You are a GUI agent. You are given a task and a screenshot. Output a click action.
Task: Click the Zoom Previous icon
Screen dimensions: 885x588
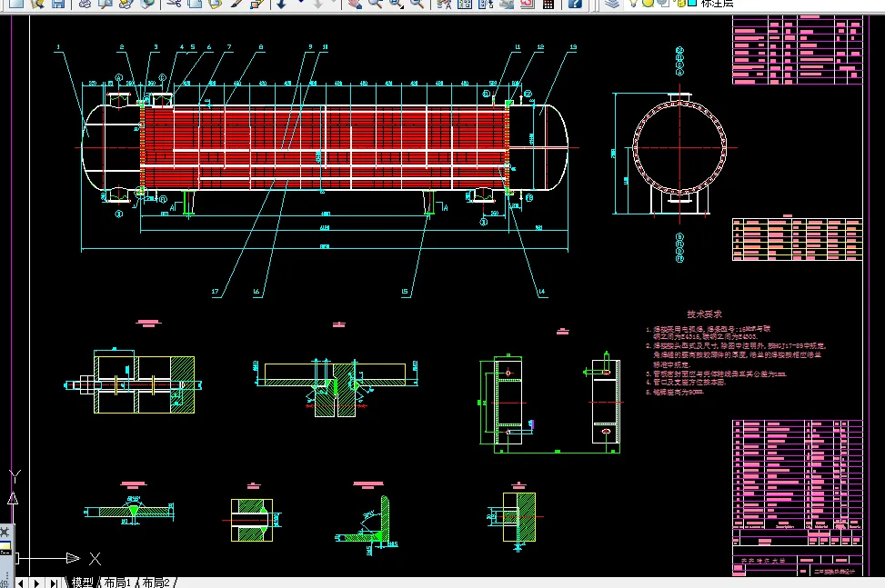click(417, 4)
